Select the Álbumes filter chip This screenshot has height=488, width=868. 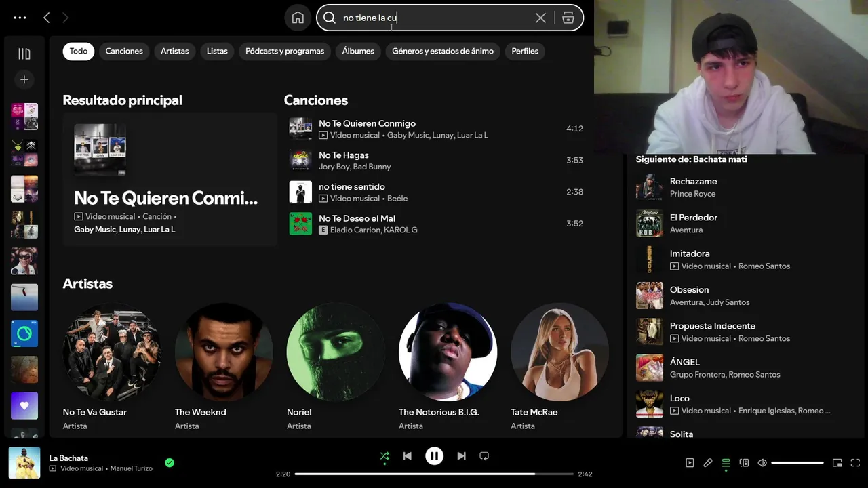(x=358, y=51)
